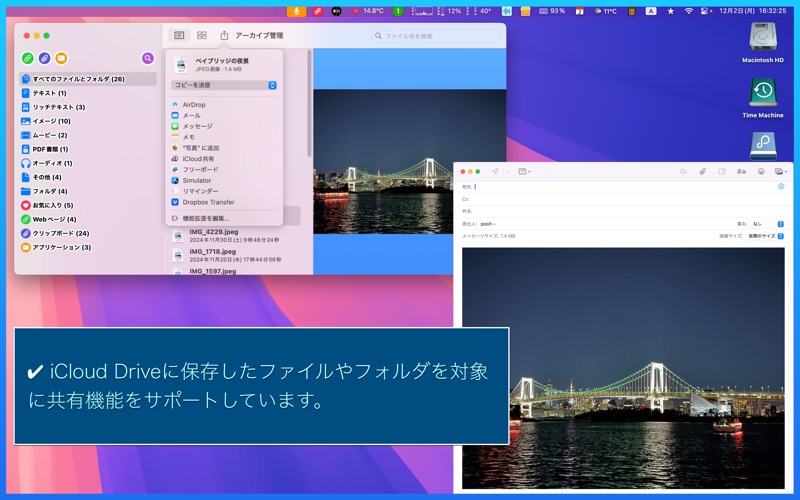
Task: Click the orange microphone menu bar icon
Action: point(296,11)
